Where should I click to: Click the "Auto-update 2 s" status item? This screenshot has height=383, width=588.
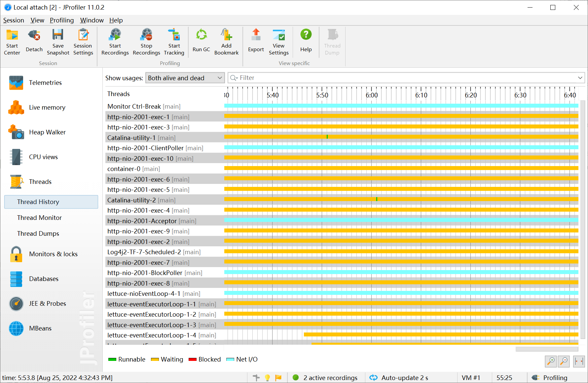[x=399, y=378]
